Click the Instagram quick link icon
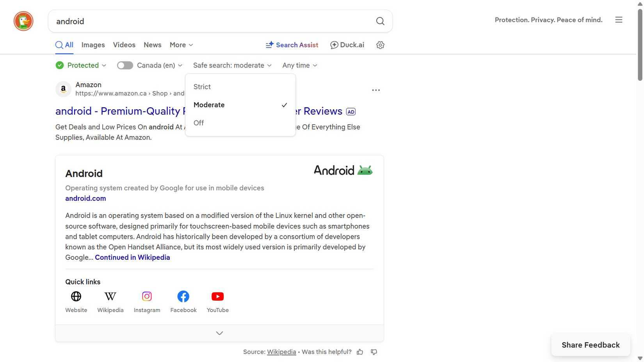The width and height of the screenshot is (644, 362). point(147,296)
